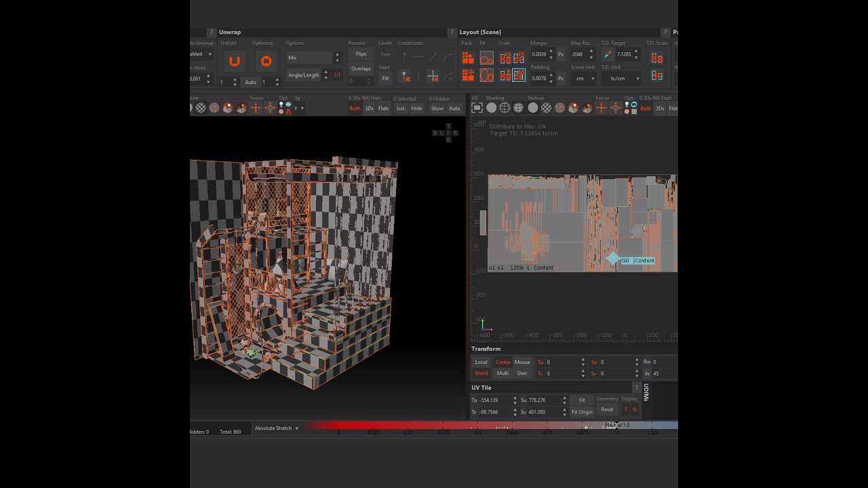
Task: Select the checker texture sphere in 3D view
Action: [200, 108]
